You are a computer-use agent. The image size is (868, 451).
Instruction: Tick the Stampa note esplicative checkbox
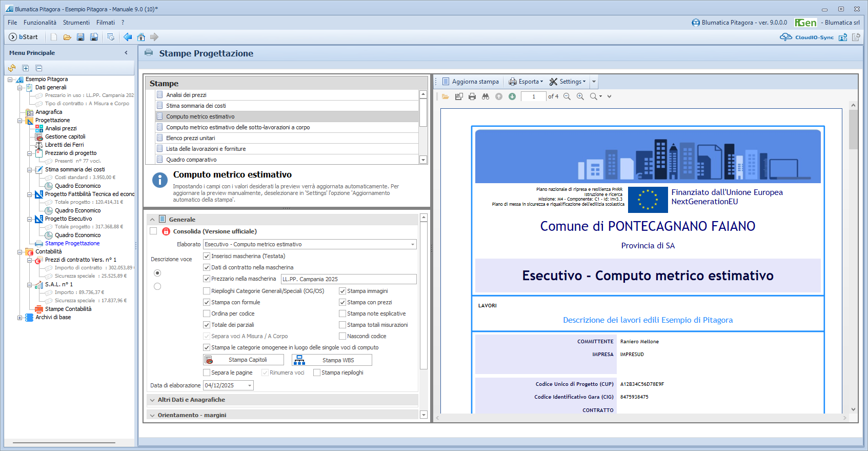(x=342, y=313)
